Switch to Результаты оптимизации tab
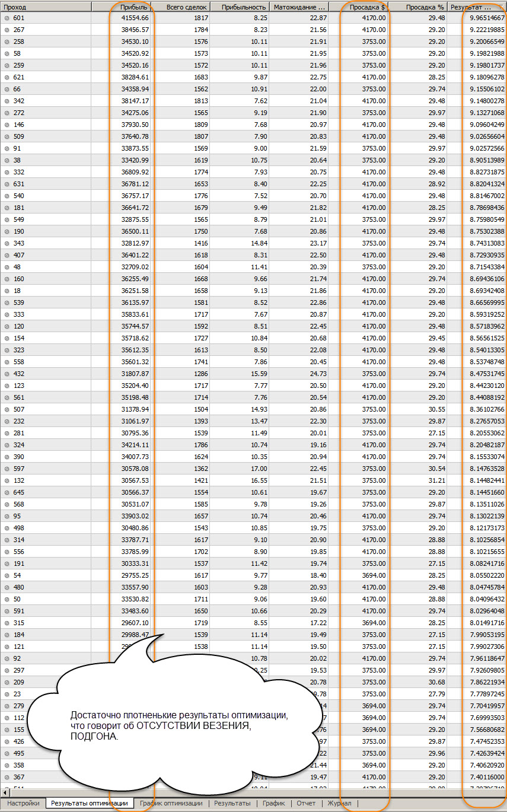Viewport: 507px width, 812px height. [90, 803]
